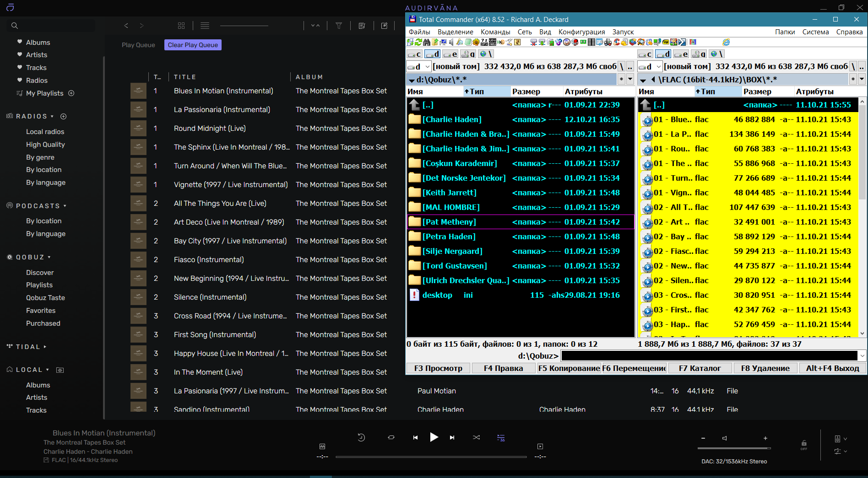
Task: Click the zoom slider in Audirvana toolbar
Action: 244,26
